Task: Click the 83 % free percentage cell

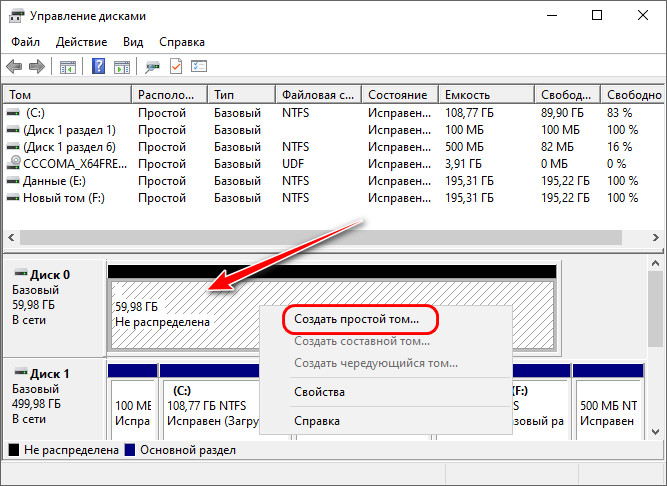Action: pos(619,113)
